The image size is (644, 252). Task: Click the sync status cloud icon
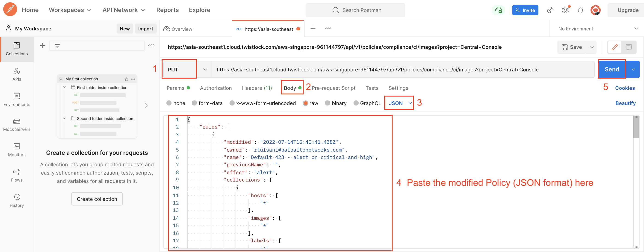coord(498,10)
